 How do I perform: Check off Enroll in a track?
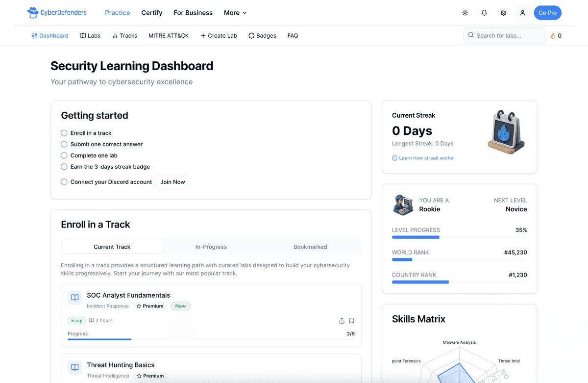coord(64,133)
